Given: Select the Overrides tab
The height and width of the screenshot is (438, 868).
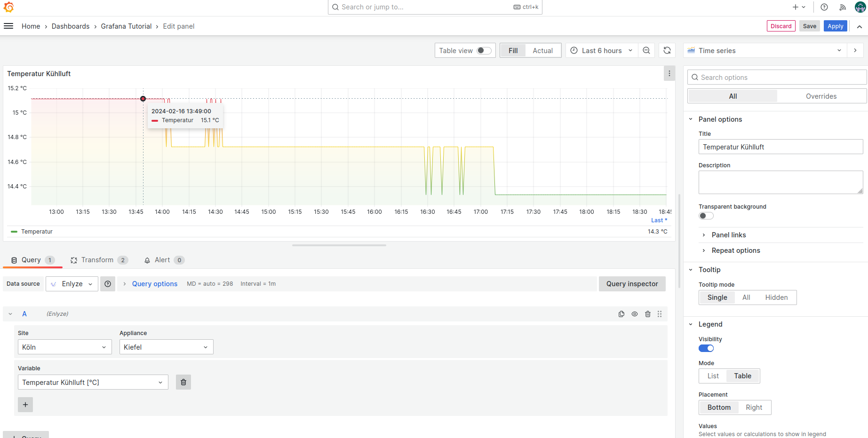Looking at the screenshot, I should [821, 96].
